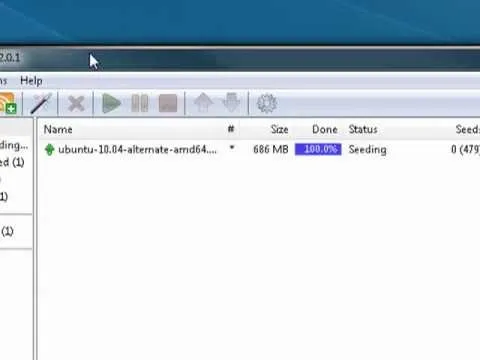Click the 100.0% progress bar

coord(318,149)
